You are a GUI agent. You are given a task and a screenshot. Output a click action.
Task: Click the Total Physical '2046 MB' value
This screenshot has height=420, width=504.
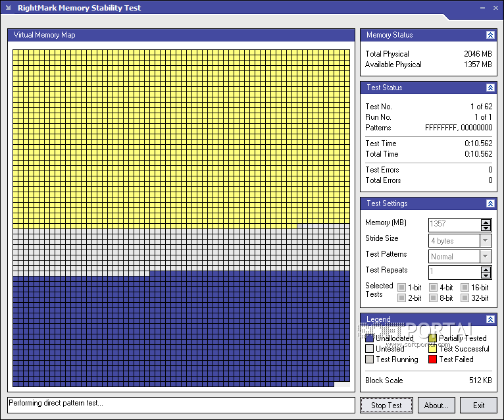pos(478,54)
